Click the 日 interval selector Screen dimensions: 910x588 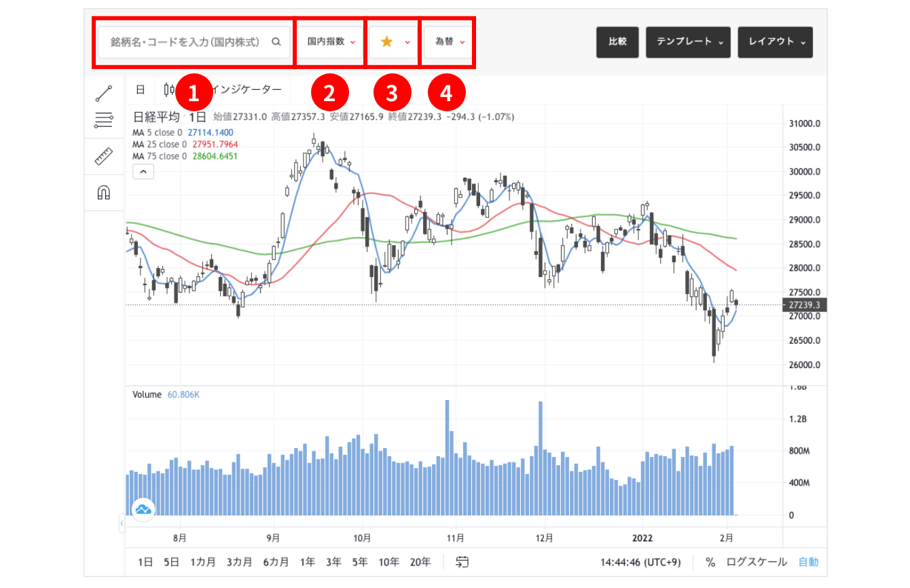140,90
